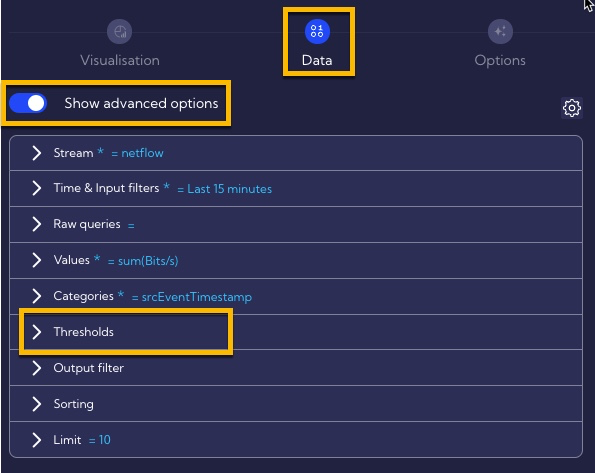Click the Options sparkle icon

[x=500, y=32]
